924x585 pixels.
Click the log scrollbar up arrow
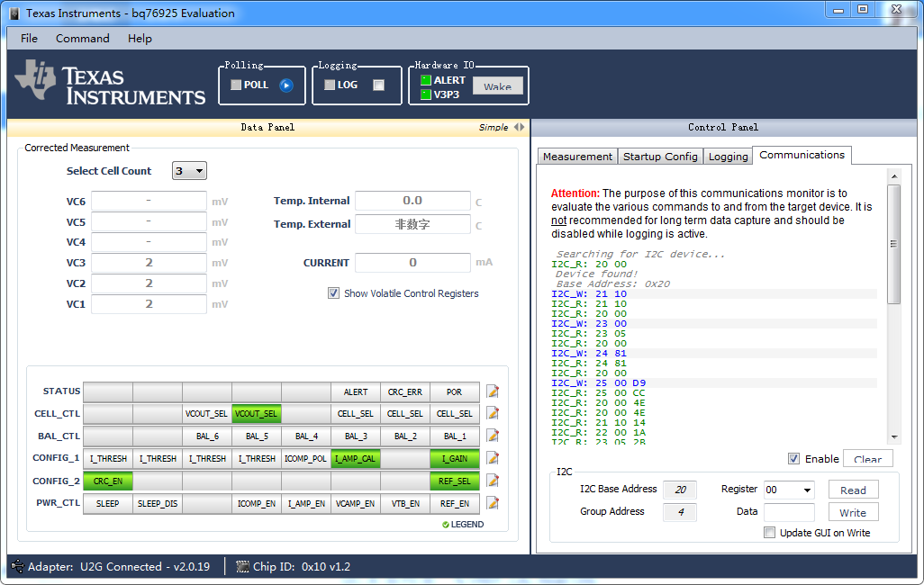[x=894, y=176]
